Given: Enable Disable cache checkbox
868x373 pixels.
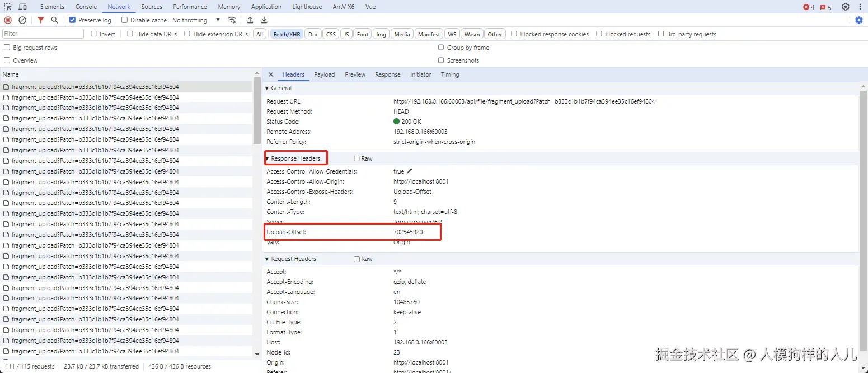Looking at the screenshot, I should 125,20.
